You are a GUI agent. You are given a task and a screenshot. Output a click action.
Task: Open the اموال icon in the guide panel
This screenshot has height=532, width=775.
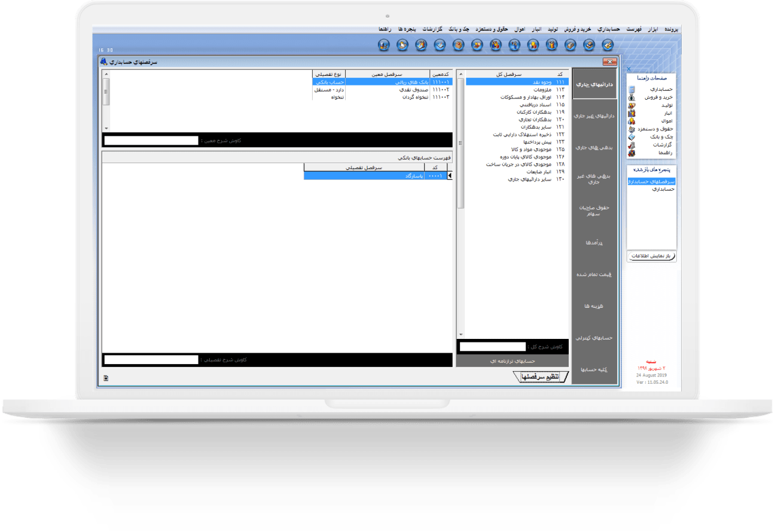click(632, 121)
